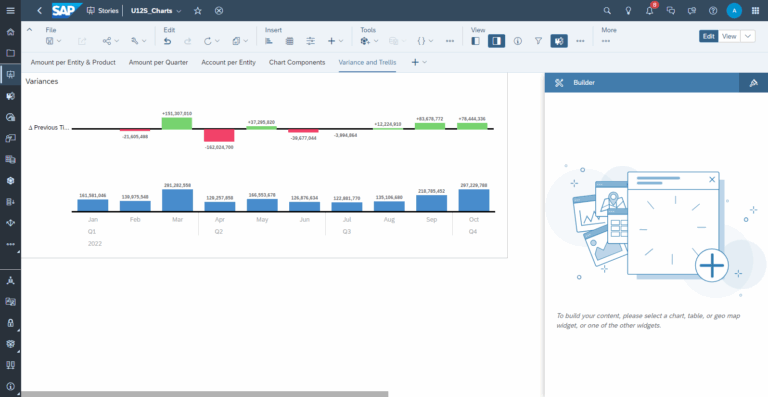The height and width of the screenshot is (397, 768).
Task: Click the Variances chart title
Action: click(42, 81)
